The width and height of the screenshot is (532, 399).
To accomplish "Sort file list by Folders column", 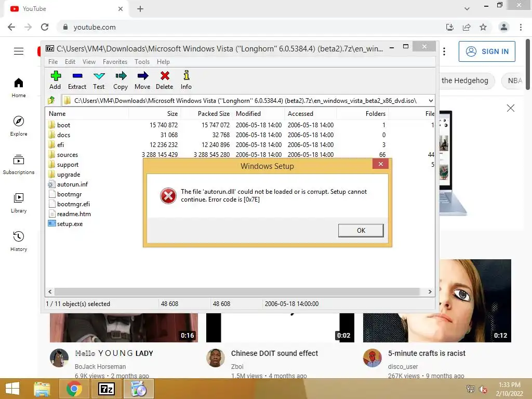I will [362, 114].
